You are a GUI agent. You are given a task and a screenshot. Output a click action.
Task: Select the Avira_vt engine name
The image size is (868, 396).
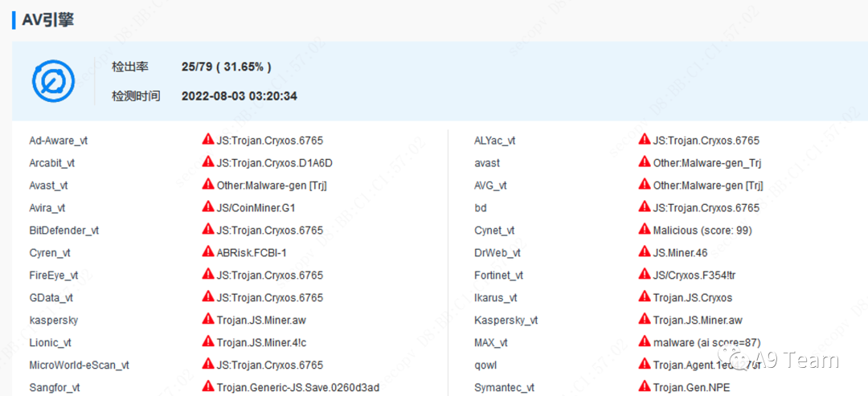47,208
